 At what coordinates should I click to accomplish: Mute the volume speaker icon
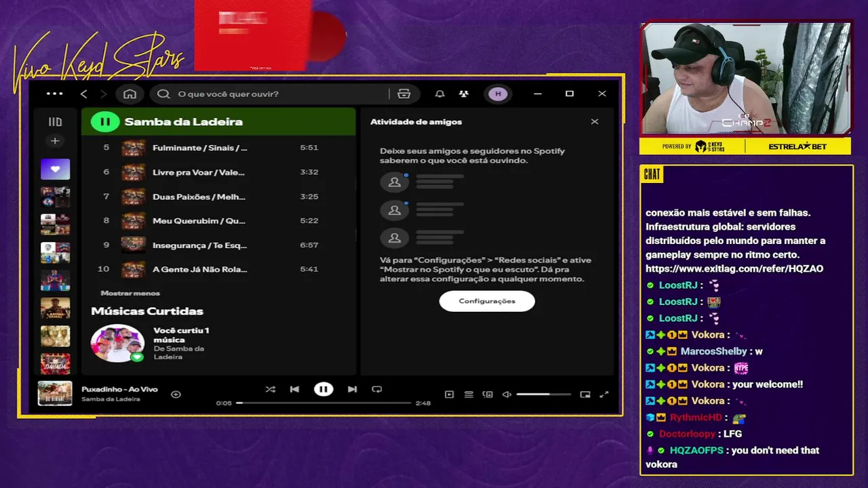(x=507, y=394)
